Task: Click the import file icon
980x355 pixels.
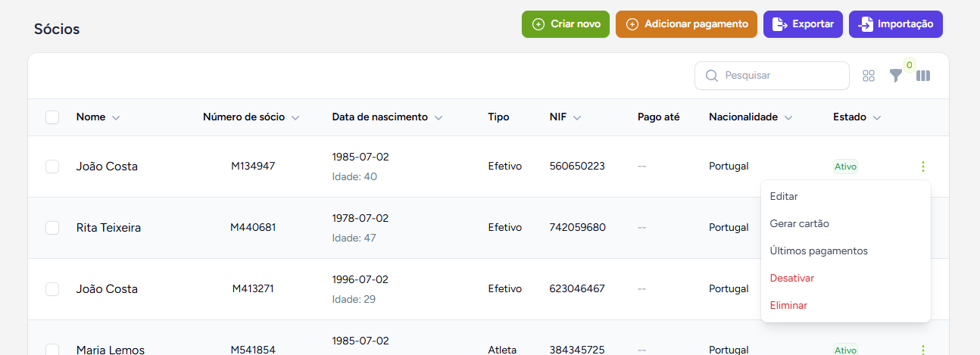Action: (x=865, y=24)
